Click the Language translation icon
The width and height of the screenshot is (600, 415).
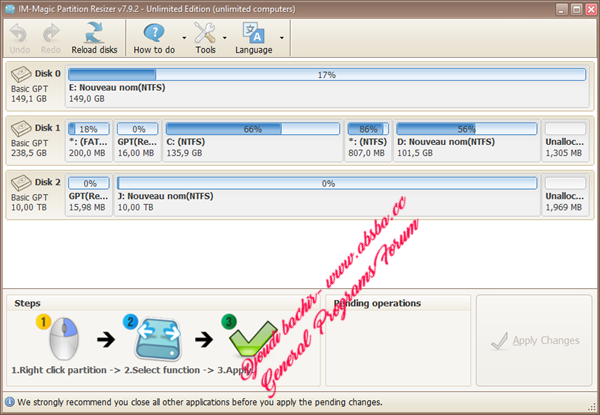pyautogui.click(x=253, y=33)
